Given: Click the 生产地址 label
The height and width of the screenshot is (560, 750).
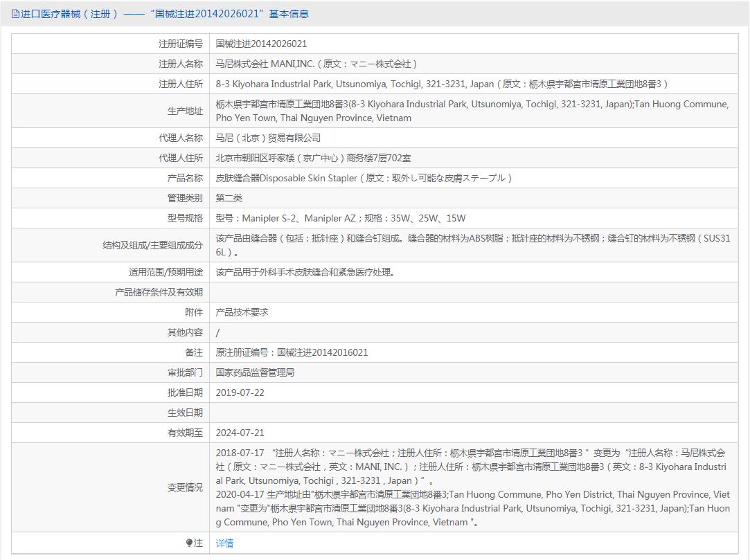Looking at the screenshot, I should click(x=185, y=111).
